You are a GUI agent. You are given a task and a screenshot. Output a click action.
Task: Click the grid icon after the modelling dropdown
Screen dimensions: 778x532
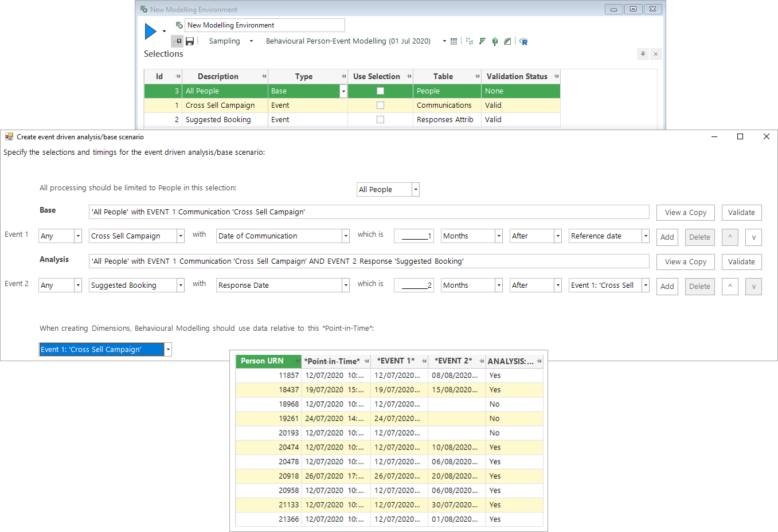(454, 41)
